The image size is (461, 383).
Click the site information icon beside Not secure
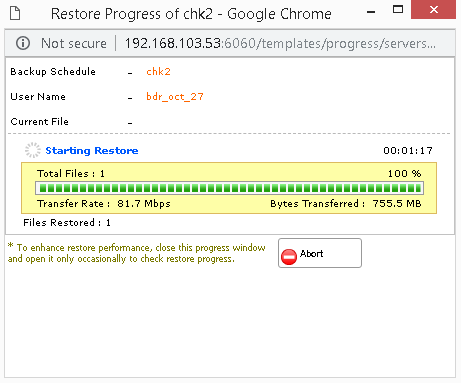[x=23, y=43]
